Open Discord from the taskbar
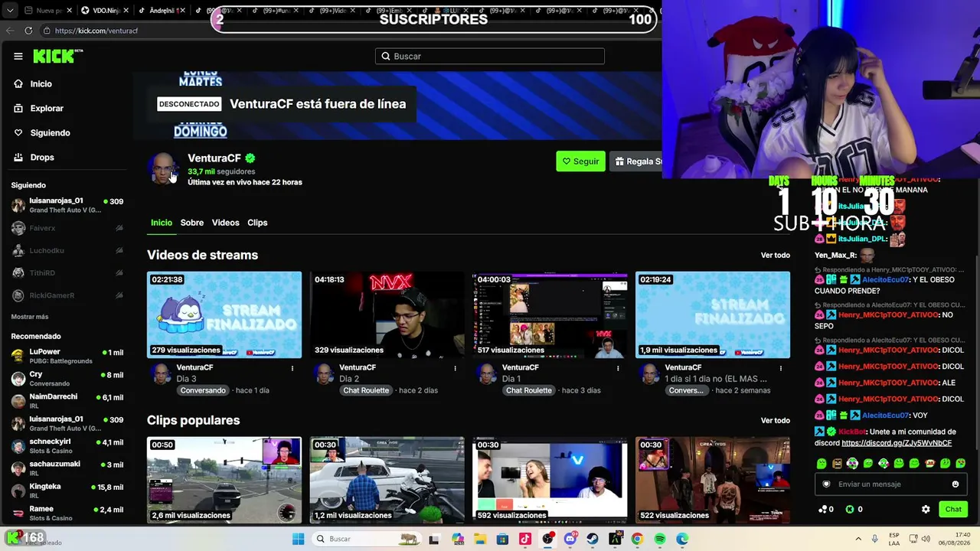 [x=570, y=539]
